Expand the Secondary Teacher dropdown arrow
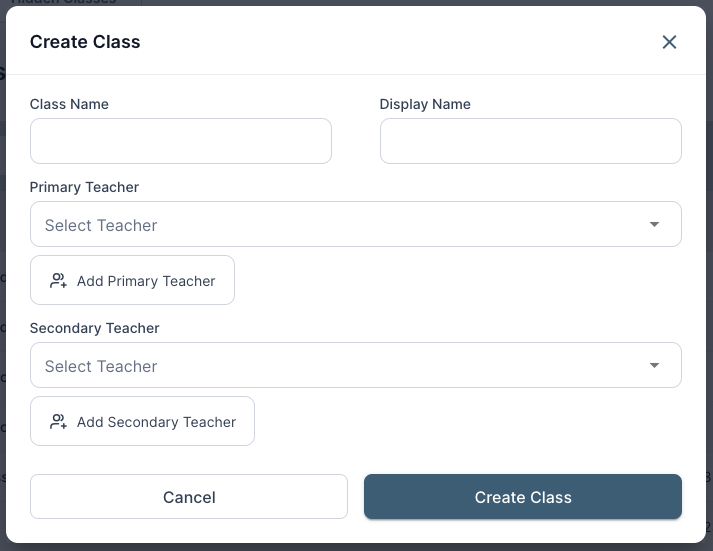713x551 pixels. click(654, 366)
